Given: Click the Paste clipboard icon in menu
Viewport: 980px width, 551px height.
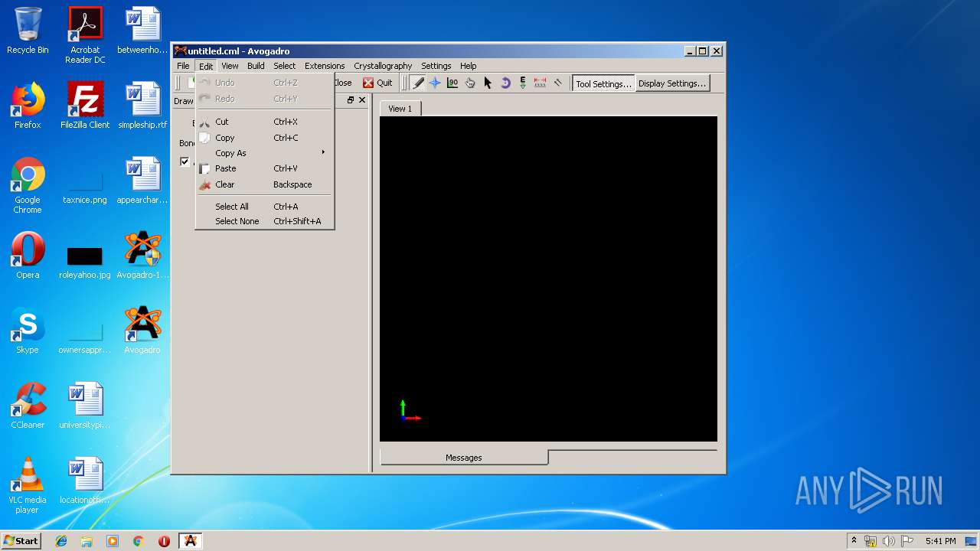Looking at the screenshot, I should point(204,168).
